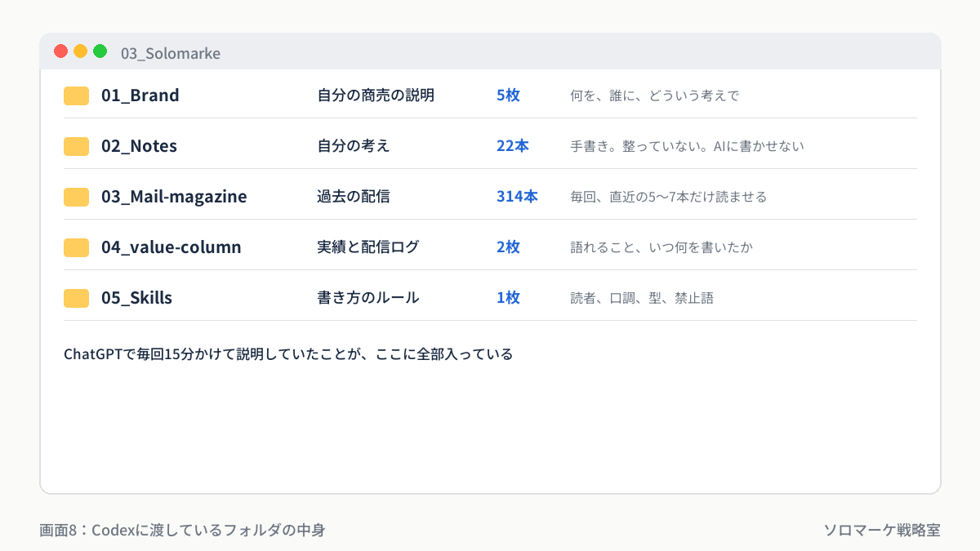
Task: Click the note 読者、口調、型、禁止語
Action: [x=642, y=298]
